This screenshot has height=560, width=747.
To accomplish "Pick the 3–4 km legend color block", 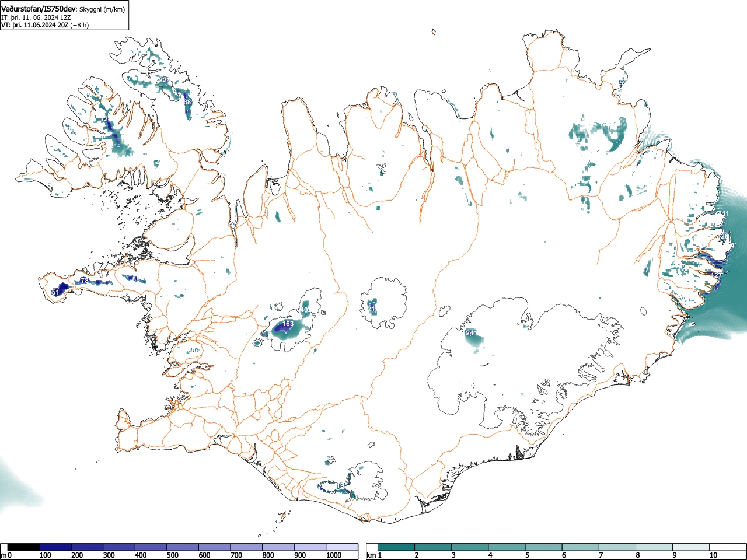I will click(x=470, y=547).
